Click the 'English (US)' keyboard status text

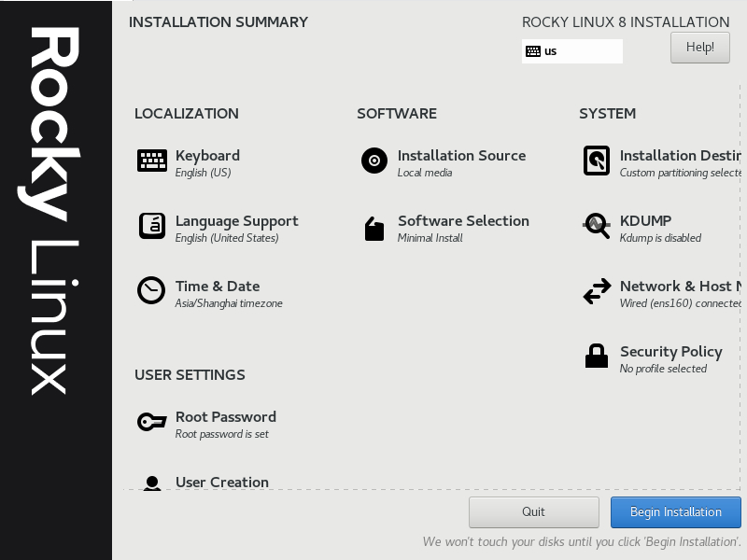click(203, 173)
